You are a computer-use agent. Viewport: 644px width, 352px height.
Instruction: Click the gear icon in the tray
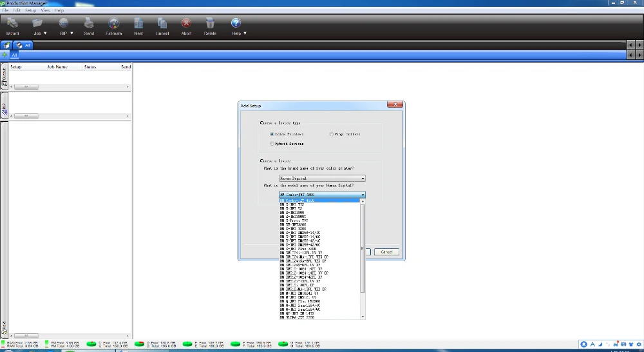639,344
